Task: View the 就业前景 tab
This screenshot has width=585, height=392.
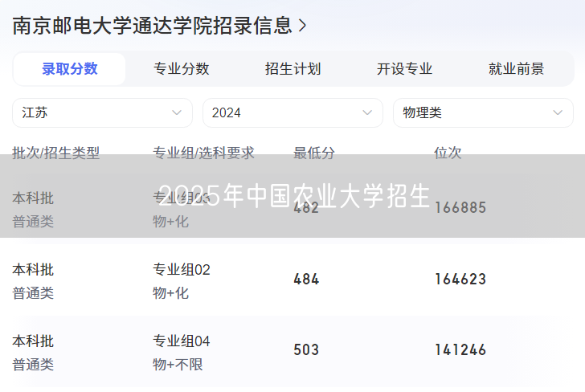Action: pyautogui.click(x=516, y=69)
